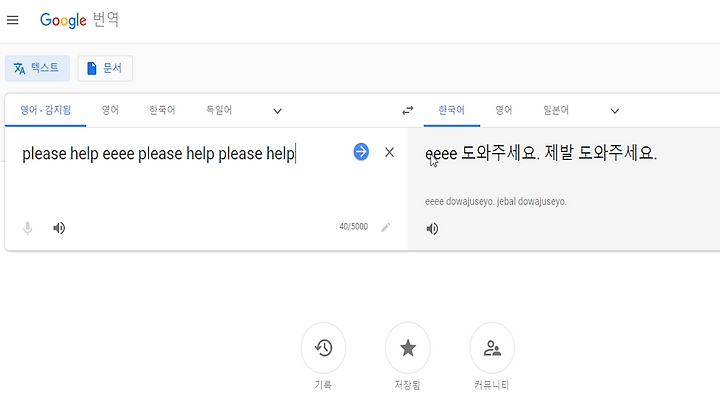Image resolution: width=720 pixels, height=404 pixels.
Task: Click the 번역 title next to Google
Action: 106,20
